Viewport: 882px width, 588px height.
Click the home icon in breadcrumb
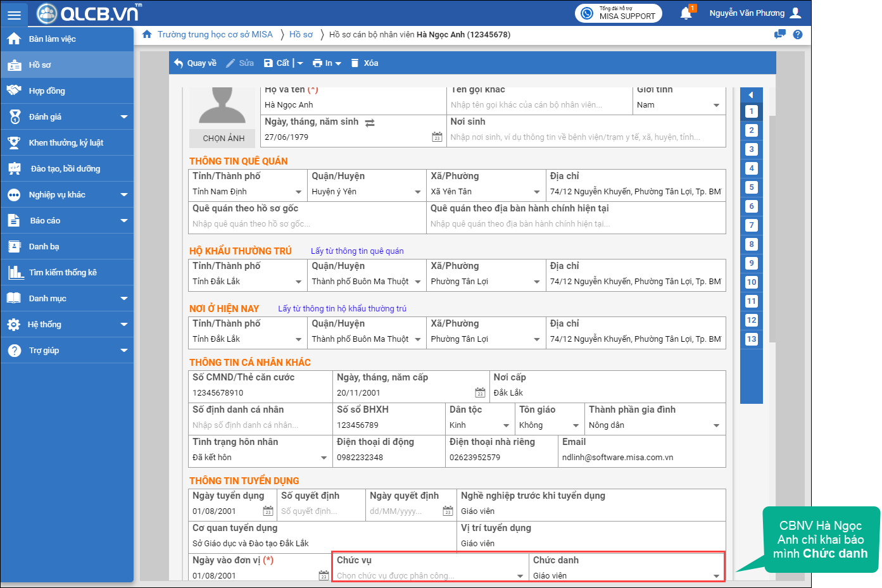pyautogui.click(x=147, y=34)
